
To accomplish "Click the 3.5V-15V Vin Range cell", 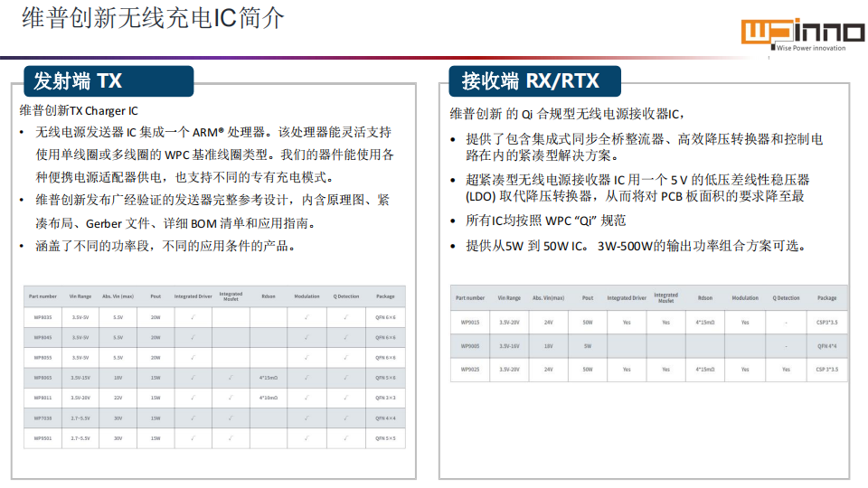I will click(x=80, y=378).
